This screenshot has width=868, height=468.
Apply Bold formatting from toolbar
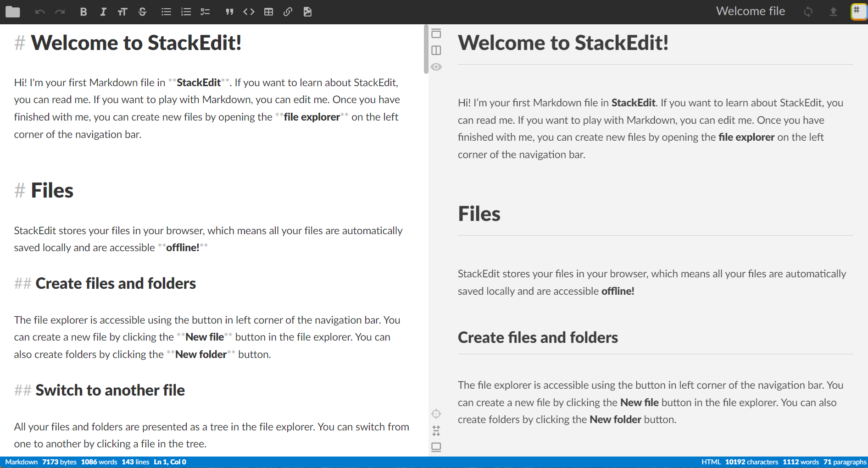click(x=83, y=12)
